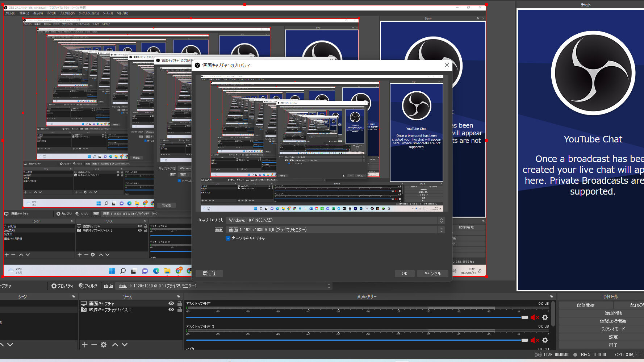Start virtual camera with 仮想カメラ開始
This screenshot has height=362, width=644.
click(613, 321)
